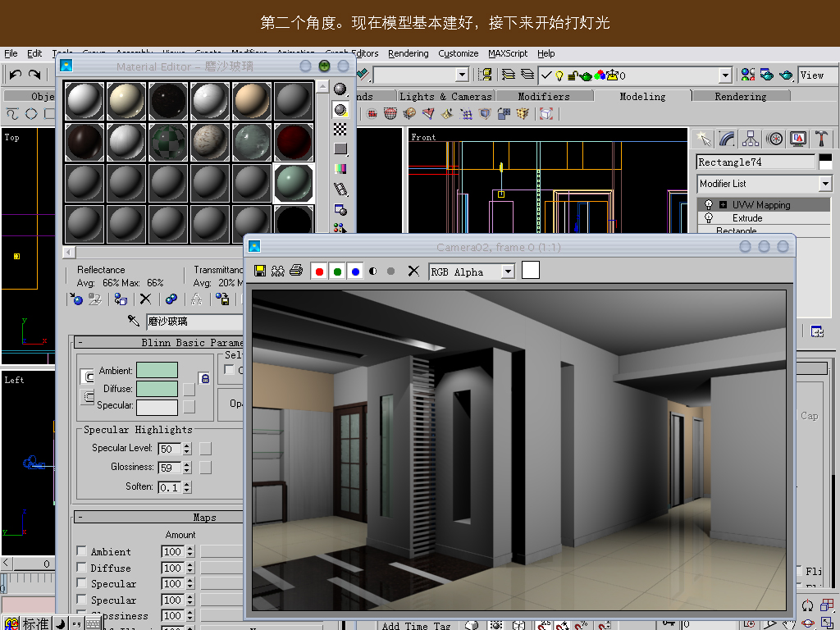This screenshot has width=840, height=630.
Task: Toggle the green channel in render window
Action: (337, 272)
